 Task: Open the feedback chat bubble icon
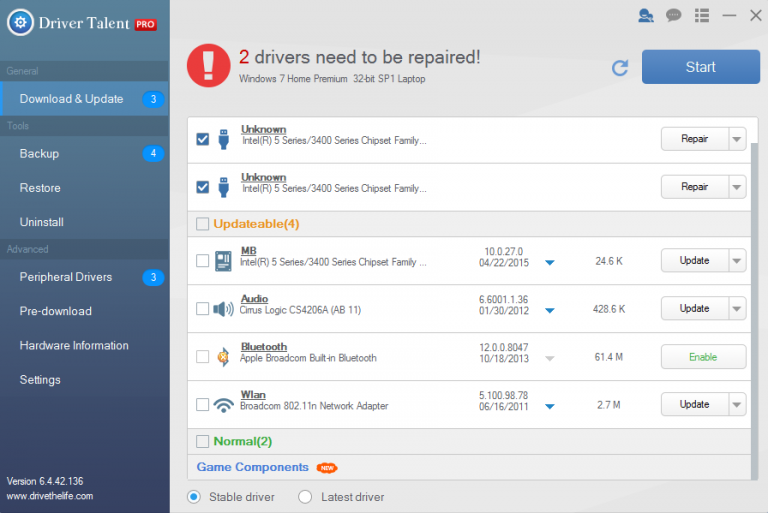tap(674, 15)
